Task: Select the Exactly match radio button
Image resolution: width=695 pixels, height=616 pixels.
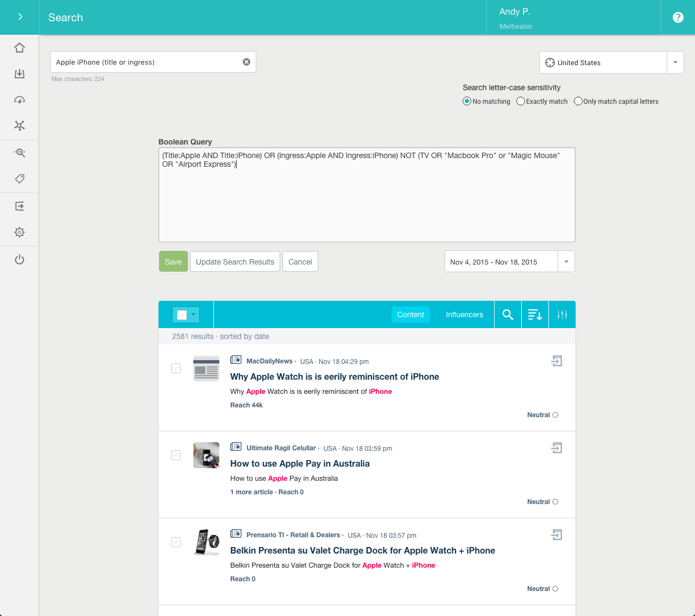Action: [x=521, y=101]
